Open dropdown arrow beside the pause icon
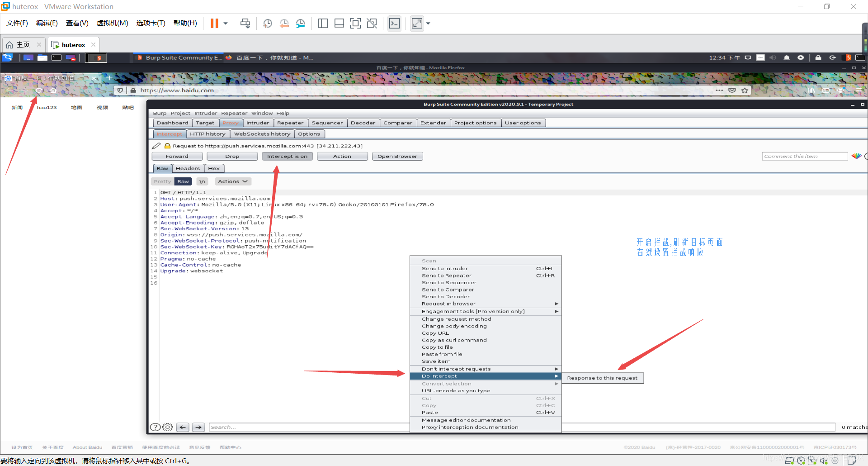 (x=225, y=24)
